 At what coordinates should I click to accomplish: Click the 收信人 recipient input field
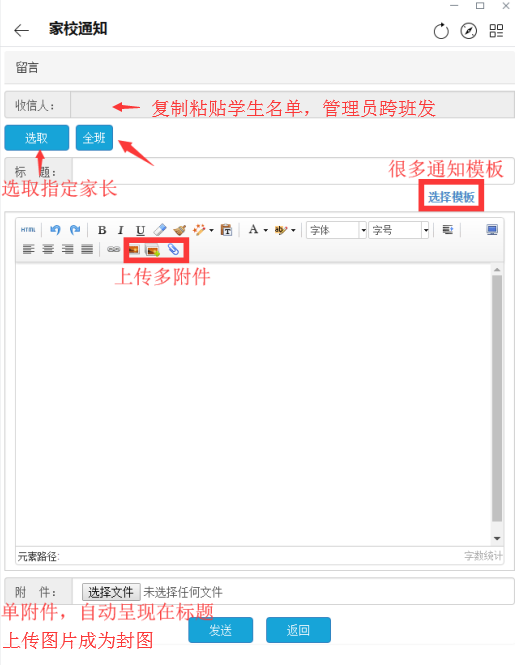(x=292, y=105)
